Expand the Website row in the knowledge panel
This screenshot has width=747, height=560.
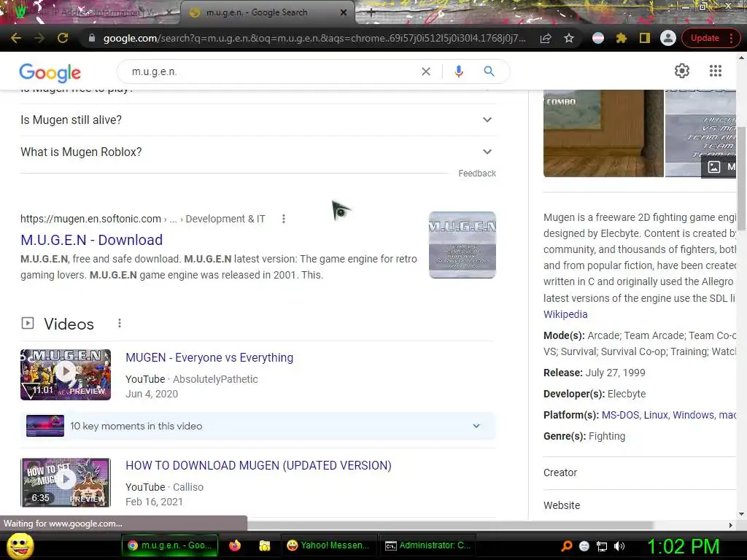[x=640, y=505]
